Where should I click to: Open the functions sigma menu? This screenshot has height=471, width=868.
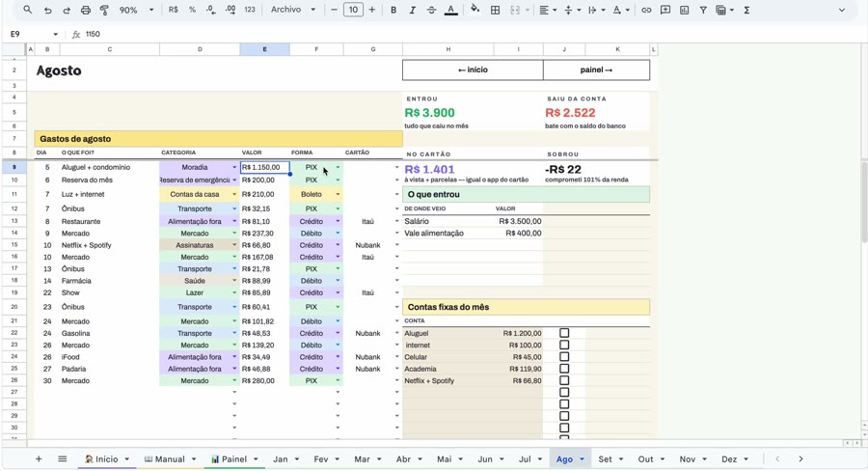coord(746,10)
